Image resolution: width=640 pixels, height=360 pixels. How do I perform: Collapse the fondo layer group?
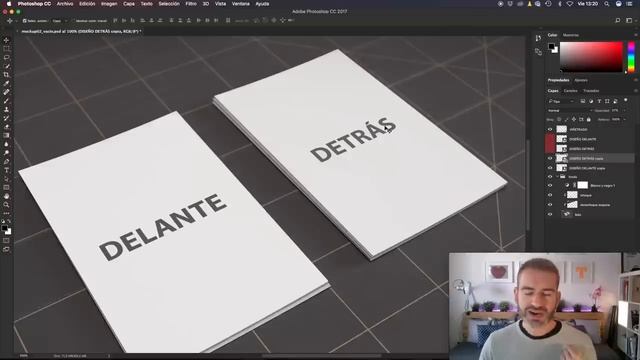557,177
